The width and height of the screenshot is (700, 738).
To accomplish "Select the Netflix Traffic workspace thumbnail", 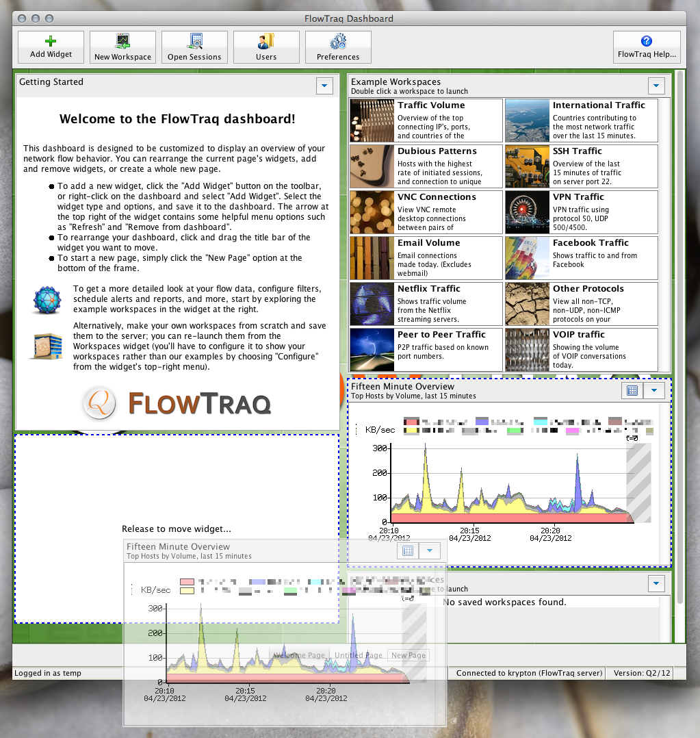I will coord(372,304).
